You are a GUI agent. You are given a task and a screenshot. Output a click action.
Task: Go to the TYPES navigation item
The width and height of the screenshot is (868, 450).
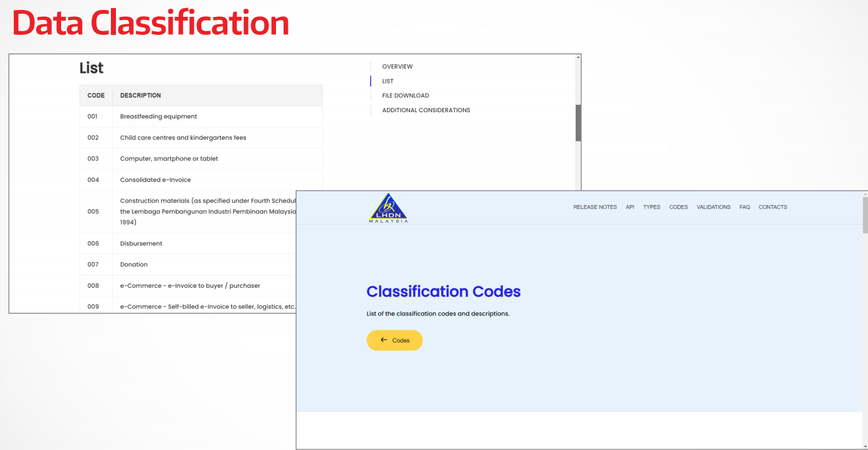[x=651, y=207]
